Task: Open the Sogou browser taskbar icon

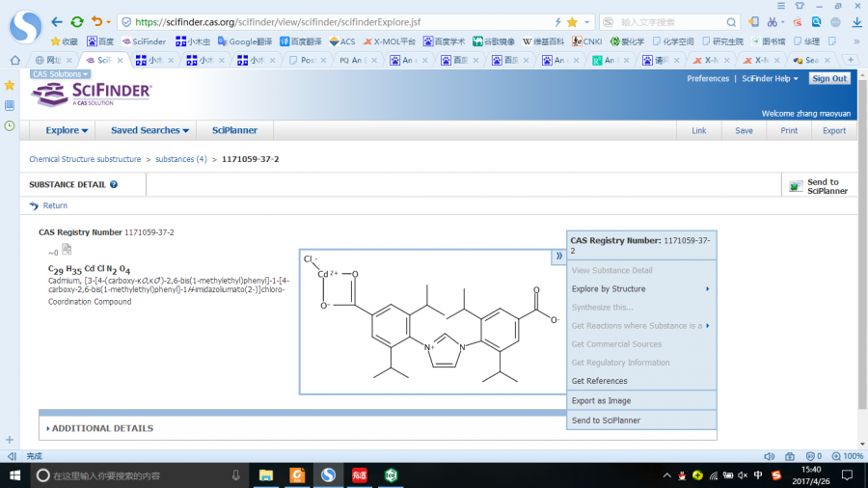Action: pyautogui.click(x=328, y=475)
